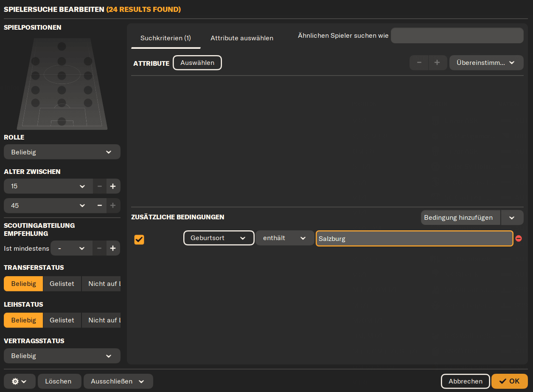Decrease the maximum age with minus button

[99, 205]
